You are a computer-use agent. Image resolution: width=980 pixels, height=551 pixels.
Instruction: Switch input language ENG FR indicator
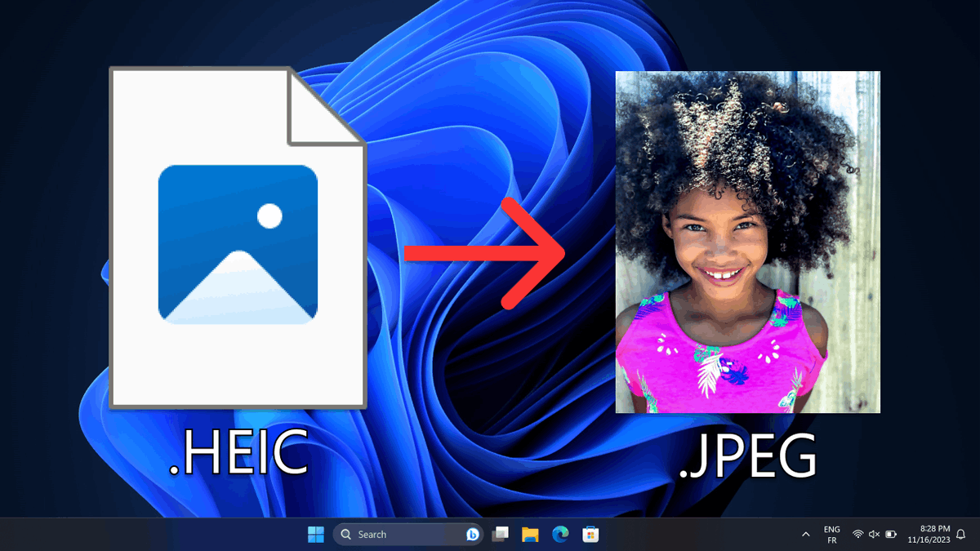832,535
